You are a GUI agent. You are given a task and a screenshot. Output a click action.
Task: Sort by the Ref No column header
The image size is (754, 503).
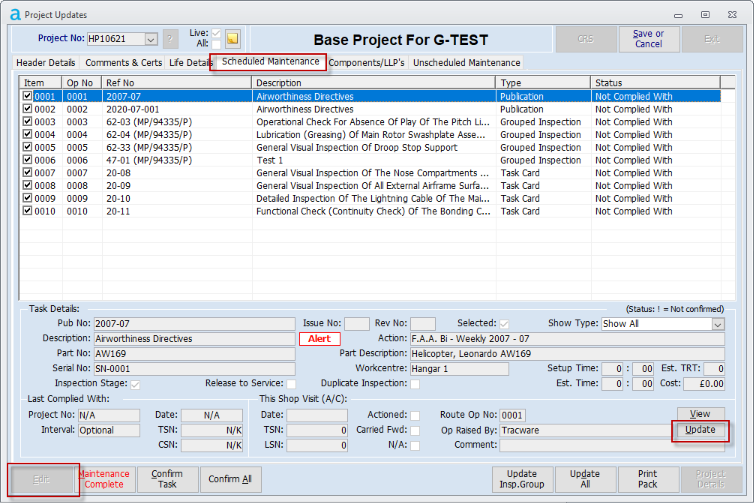tap(176, 83)
